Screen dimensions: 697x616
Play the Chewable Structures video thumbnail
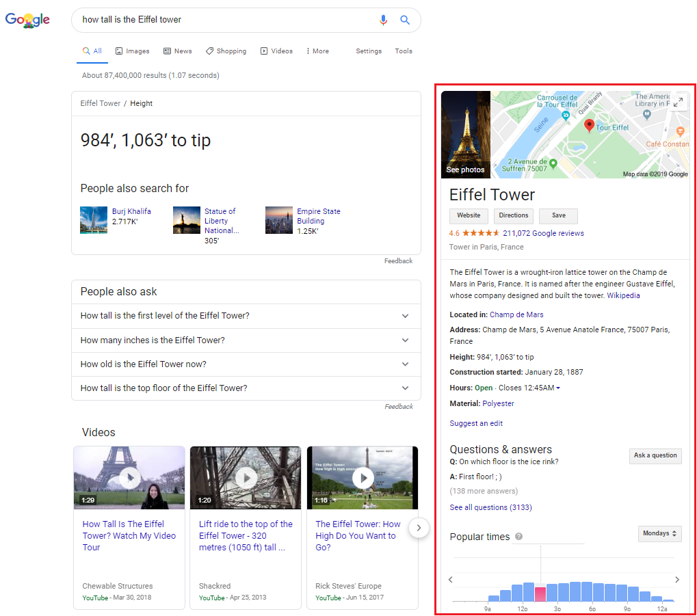click(x=129, y=478)
